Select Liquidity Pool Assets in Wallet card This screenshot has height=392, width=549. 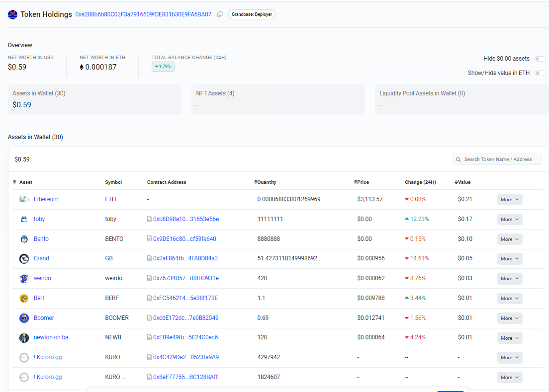point(462,100)
